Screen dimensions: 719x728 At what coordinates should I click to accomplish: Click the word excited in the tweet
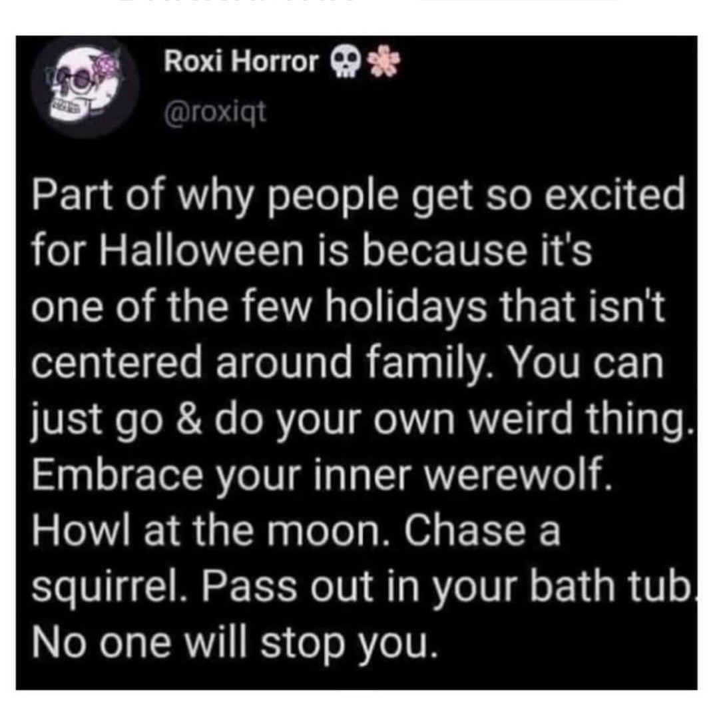(614, 194)
